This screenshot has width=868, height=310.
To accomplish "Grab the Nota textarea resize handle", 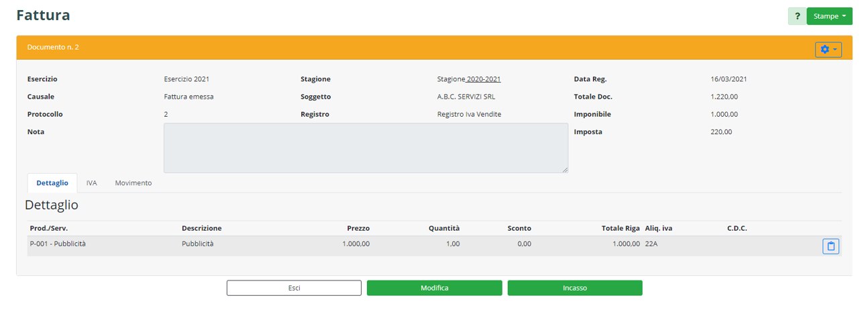I will pos(565,170).
